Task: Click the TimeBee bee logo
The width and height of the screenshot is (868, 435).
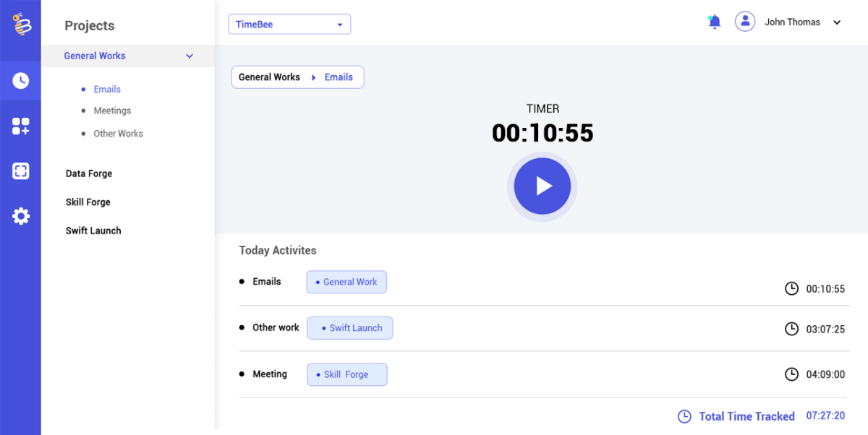Action: (21, 24)
